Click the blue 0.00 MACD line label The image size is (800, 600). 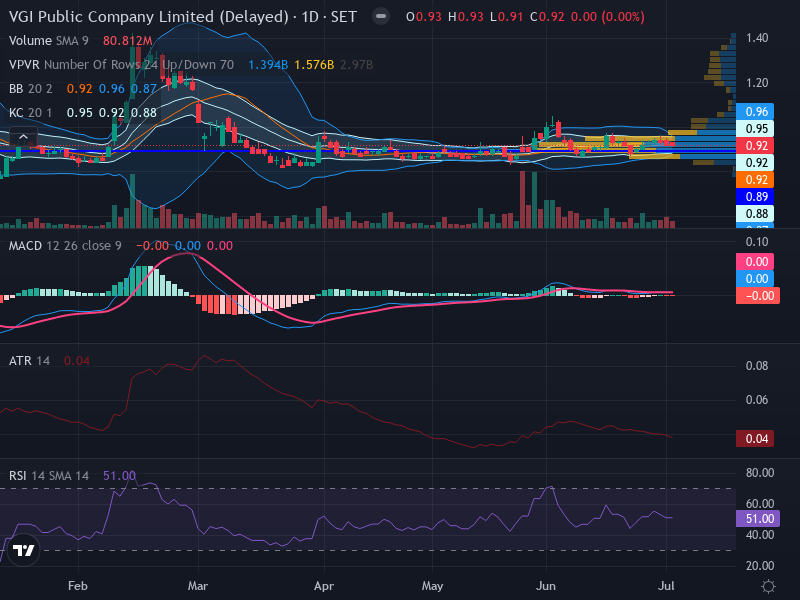pyautogui.click(x=755, y=279)
